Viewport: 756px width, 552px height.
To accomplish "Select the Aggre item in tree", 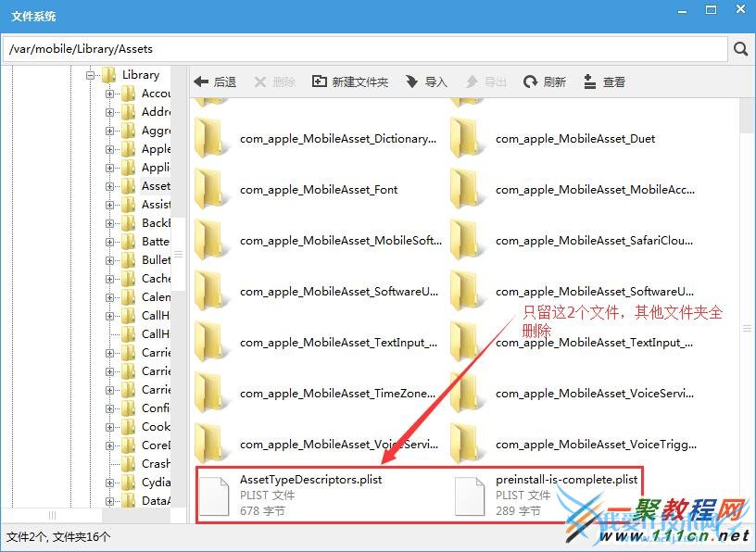I will (156, 131).
